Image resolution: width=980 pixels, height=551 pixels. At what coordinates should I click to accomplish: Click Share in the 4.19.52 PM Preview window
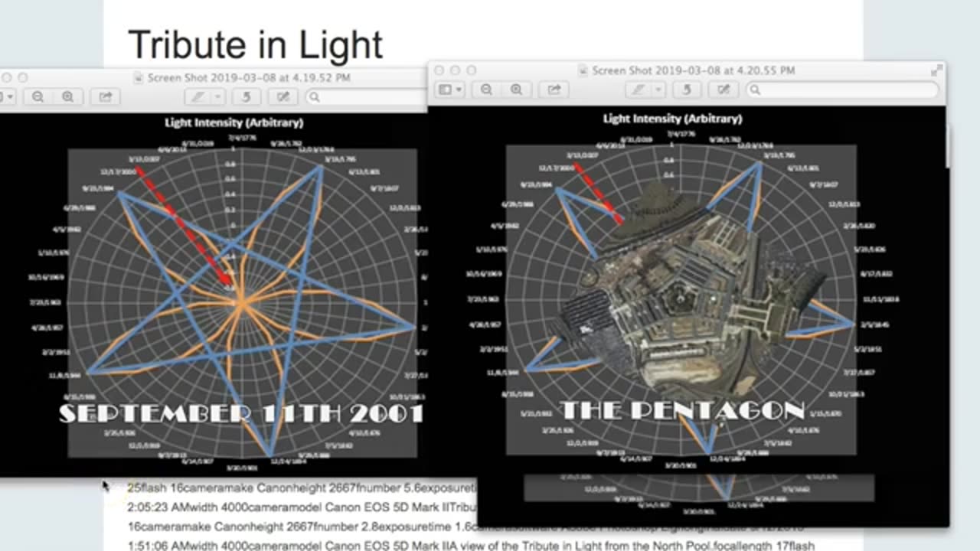pos(105,96)
